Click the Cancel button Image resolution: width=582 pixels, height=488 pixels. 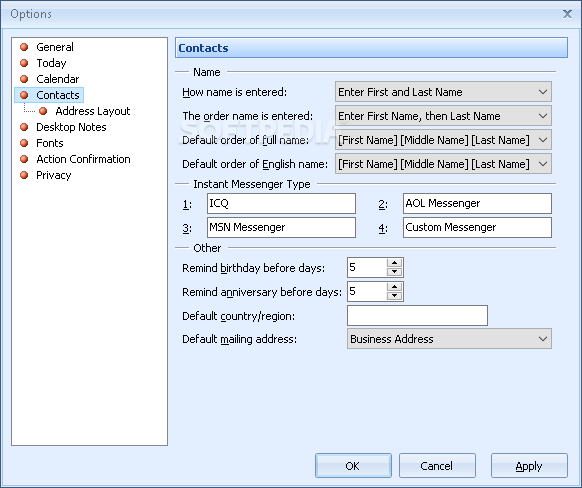[x=437, y=465]
